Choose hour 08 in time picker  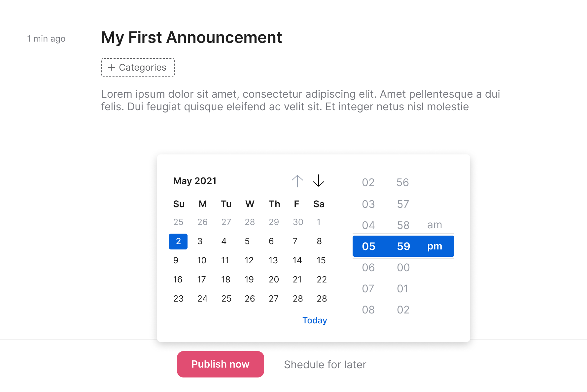(368, 310)
